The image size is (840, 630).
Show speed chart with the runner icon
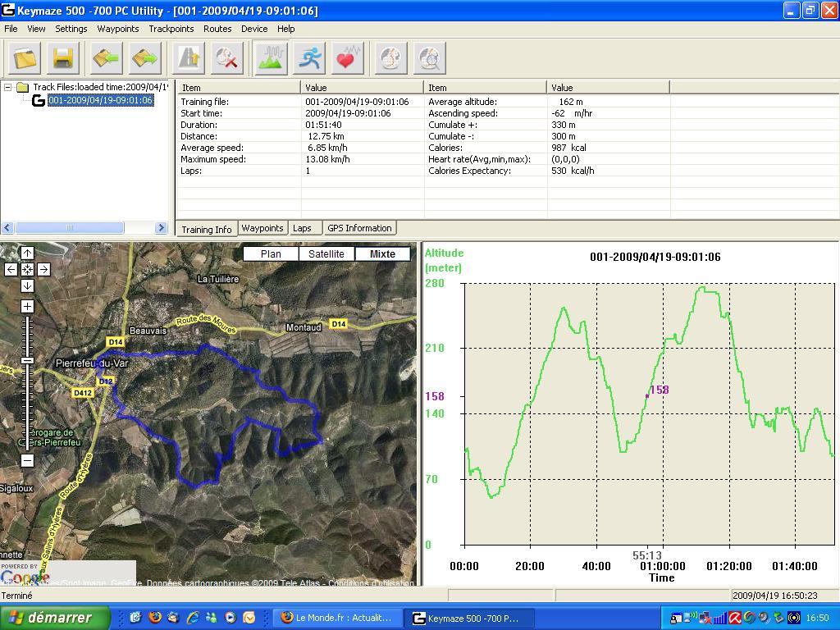click(x=310, y=57)
